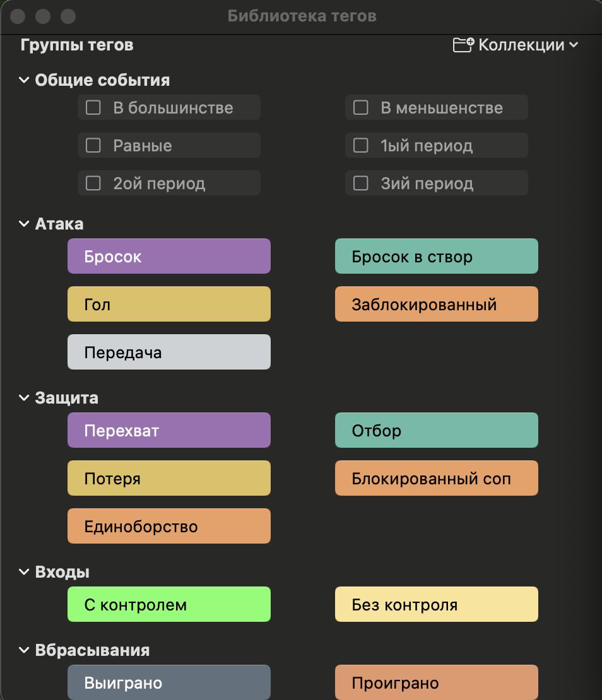Enable the В большинстве checkbox
The width and height of the screenshot is (602, 700).
93,108
